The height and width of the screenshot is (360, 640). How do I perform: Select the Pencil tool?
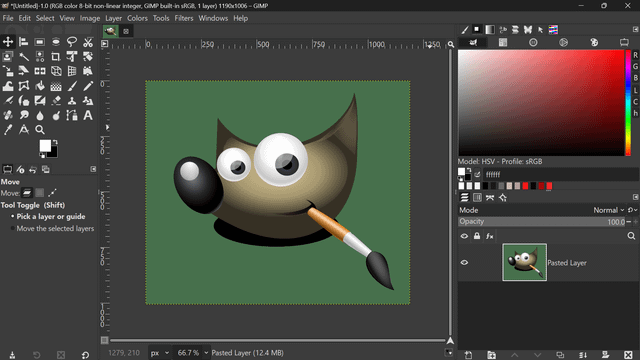pos(88,86)
